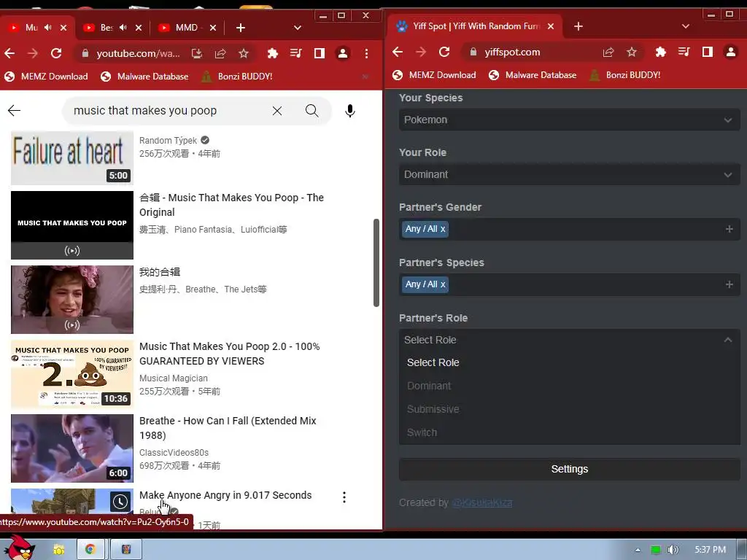This screenshot has width=747, height=560.
Task: Open Chrome from the taskbar
Action: (x=90, y=549)
